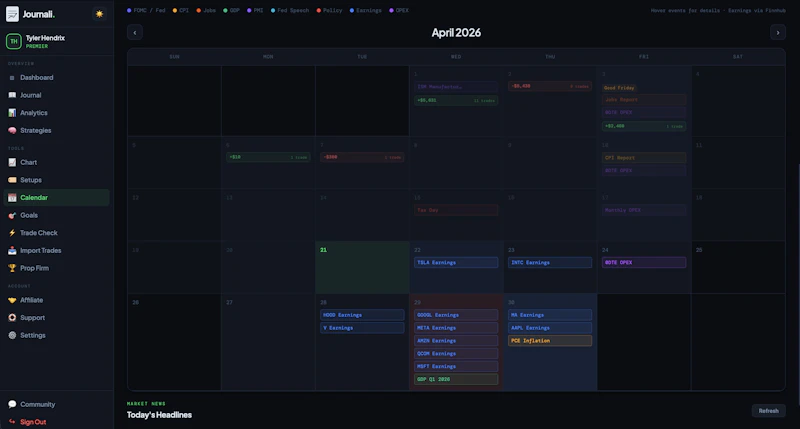This screenshot has width=800, height=429.
Task: Select today's date cell, April 21
Action: [362, 267]
